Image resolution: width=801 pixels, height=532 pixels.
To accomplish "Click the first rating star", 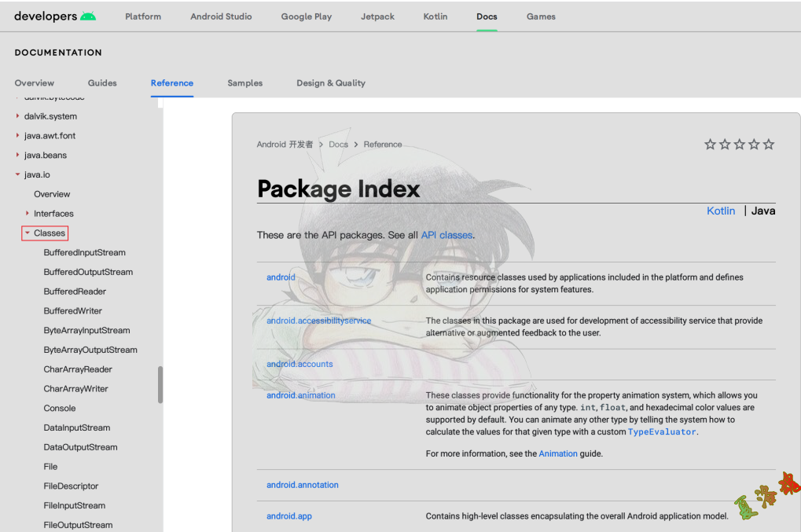I will (x=710, y=145).
